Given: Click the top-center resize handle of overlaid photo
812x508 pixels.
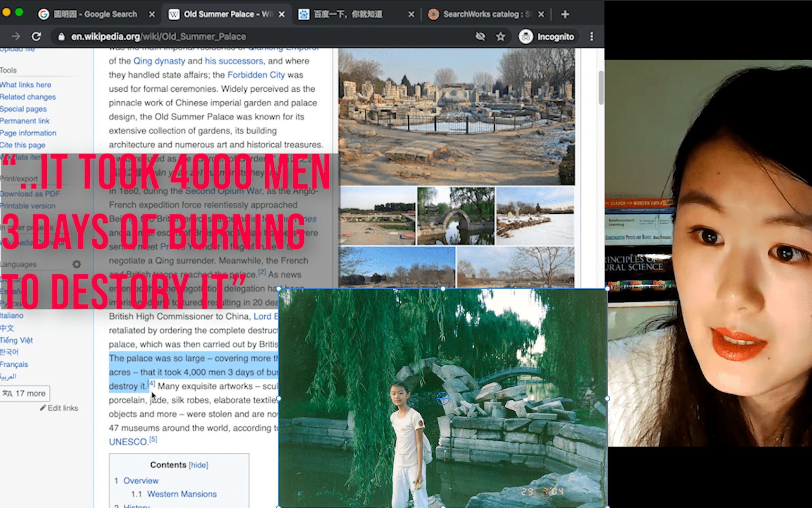Looking at the screenshot, I should (443, 289).
